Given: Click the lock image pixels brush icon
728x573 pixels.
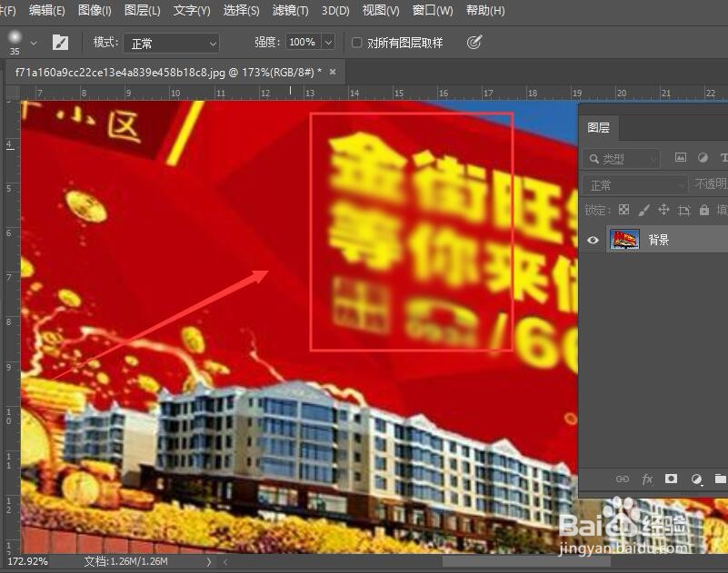Looking at the screenshot, I should point(643,210).
